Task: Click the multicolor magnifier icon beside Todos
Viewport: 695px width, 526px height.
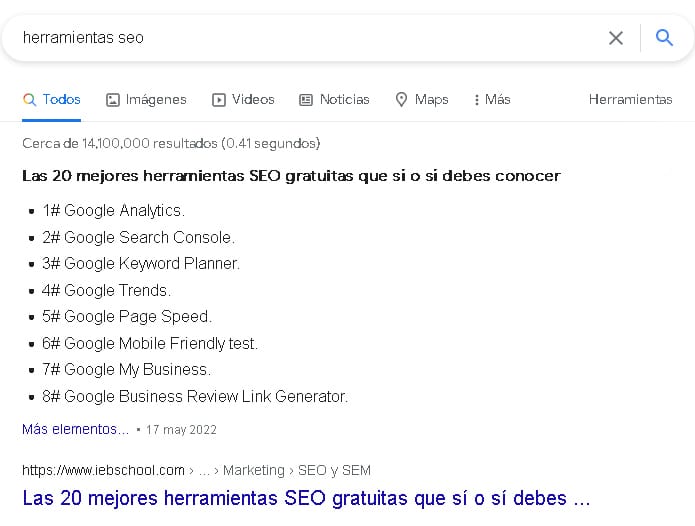Action: point(29,99)
